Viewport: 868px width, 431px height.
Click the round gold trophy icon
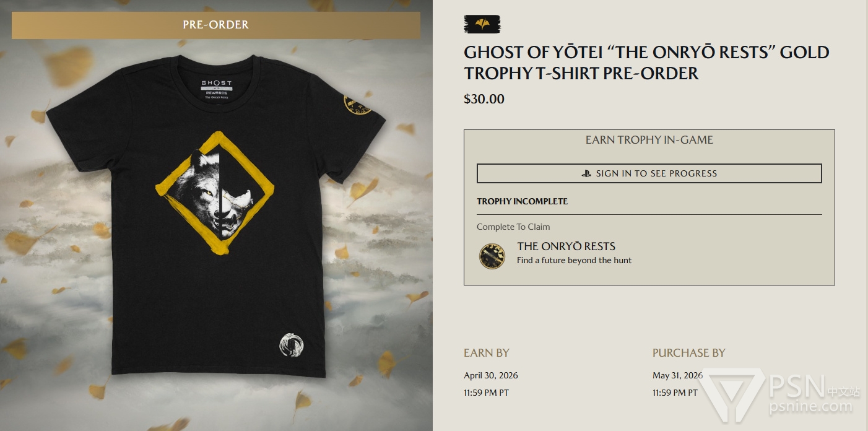pyautogui.click(x=492, y=256)
